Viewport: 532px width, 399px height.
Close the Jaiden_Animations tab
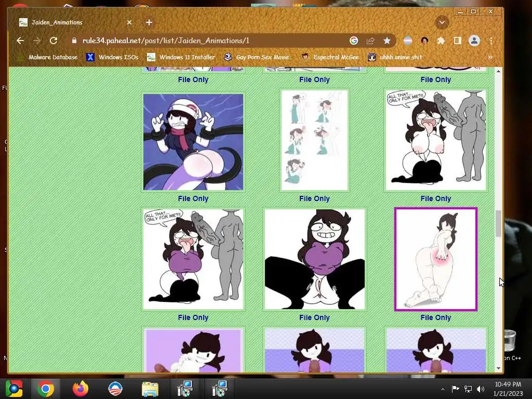click(129, 22)
